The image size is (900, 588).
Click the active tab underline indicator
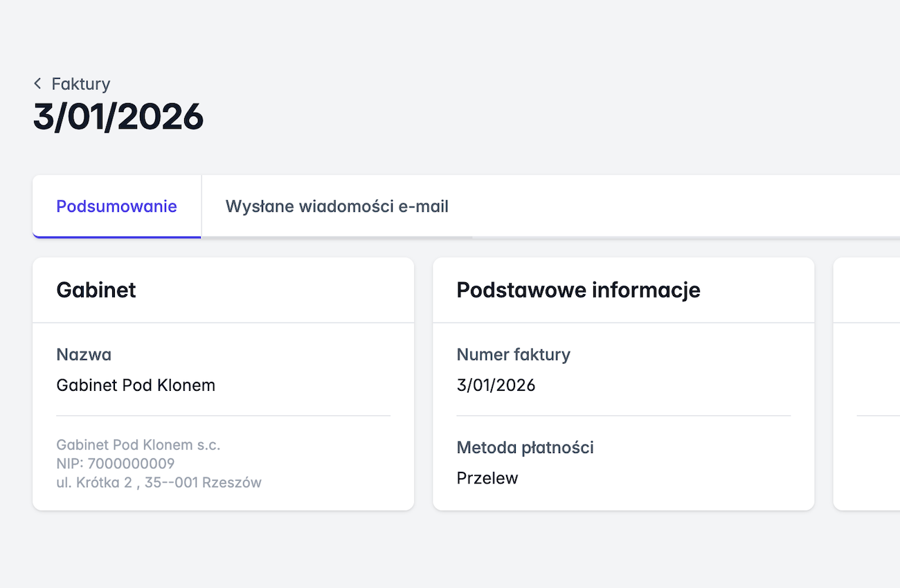116,237
